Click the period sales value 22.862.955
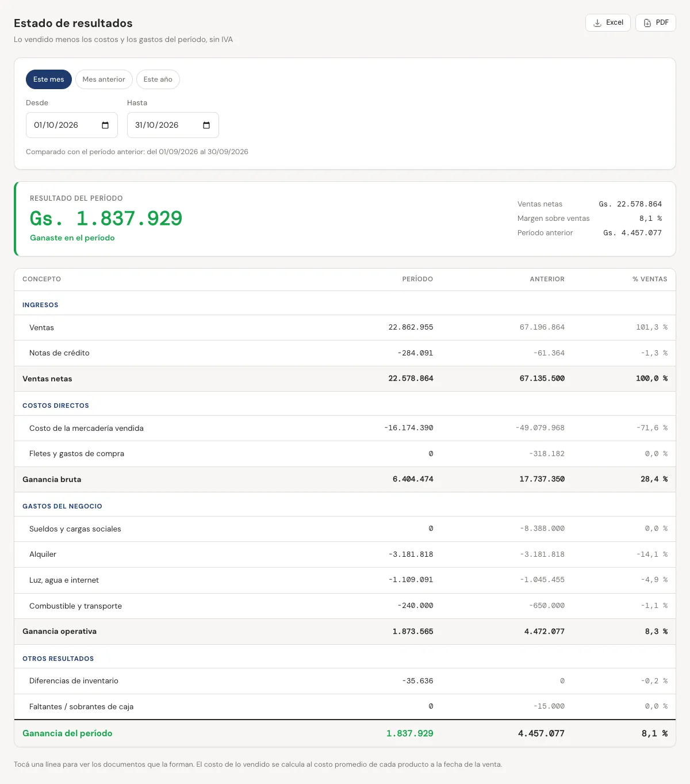The width and height of the screenshot is (690, 784). point(411,327)
